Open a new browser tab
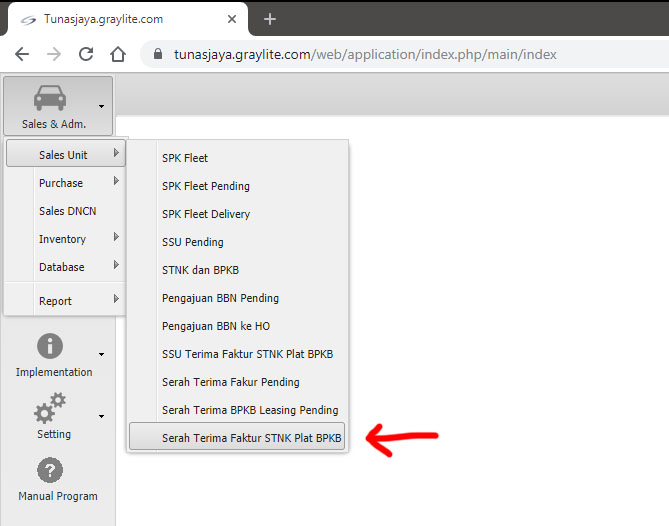This screenshot has height=526, width=669. tap(269, 19)
